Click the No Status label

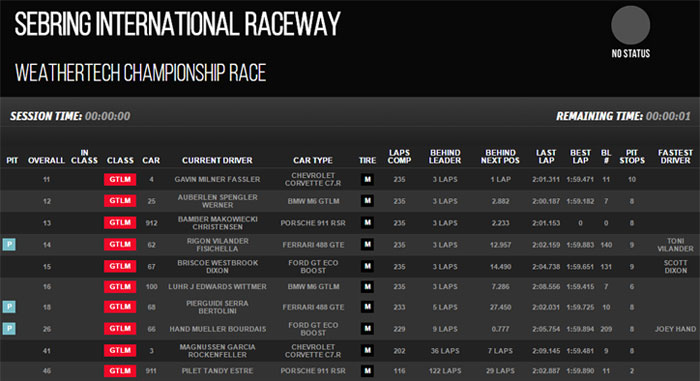point(630,54)
